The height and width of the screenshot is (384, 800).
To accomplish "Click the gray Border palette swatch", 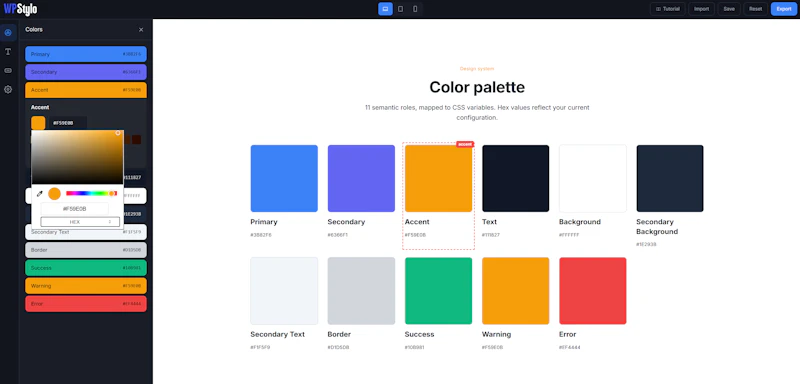I will tap(361, 291).
